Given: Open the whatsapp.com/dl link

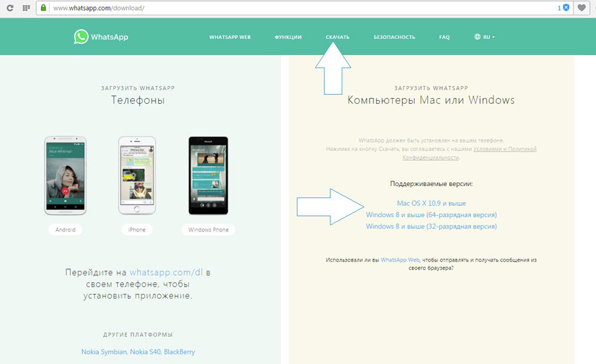Looking at the screenshot, I should [166, 273].
